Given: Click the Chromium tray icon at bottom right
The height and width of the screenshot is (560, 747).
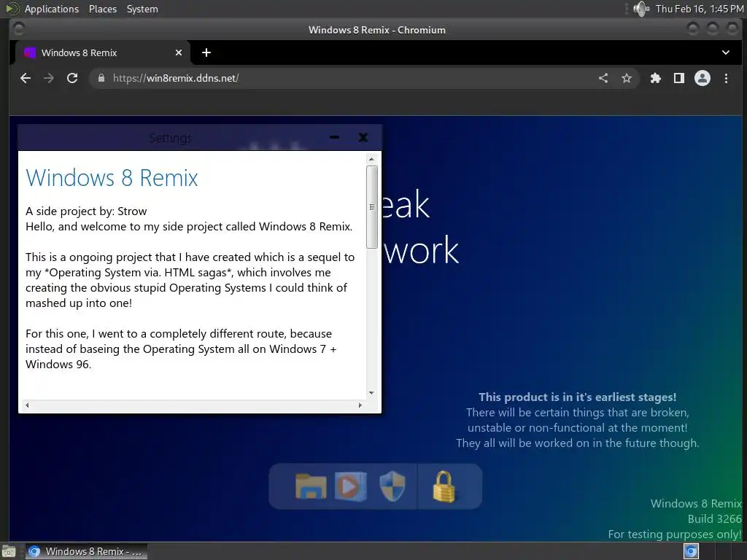Looking at the screenshot, I should 691,551.
